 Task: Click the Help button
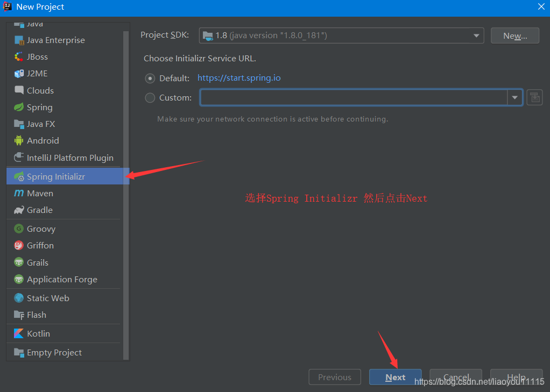pyautogui.click(x=516, y=377)
